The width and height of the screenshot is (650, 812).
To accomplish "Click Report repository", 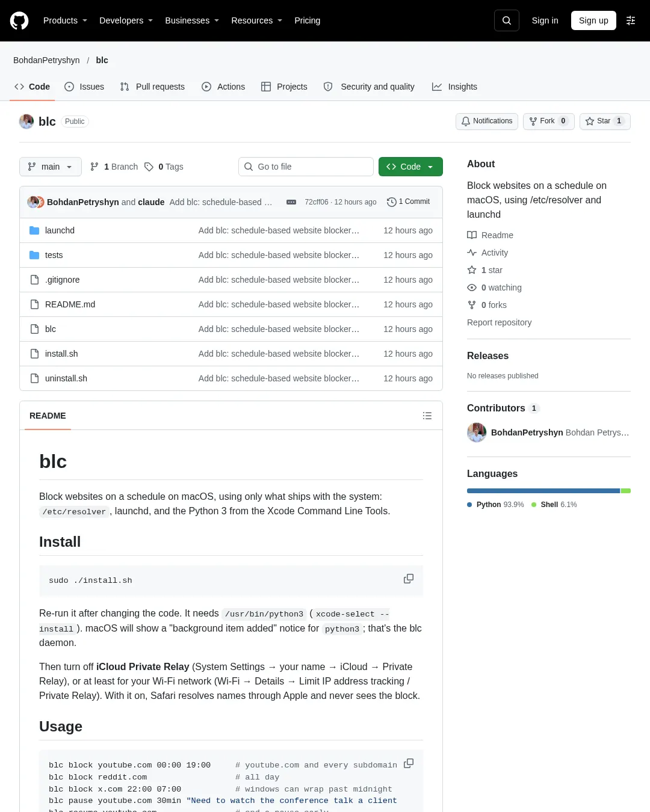I will pos(500,322).
